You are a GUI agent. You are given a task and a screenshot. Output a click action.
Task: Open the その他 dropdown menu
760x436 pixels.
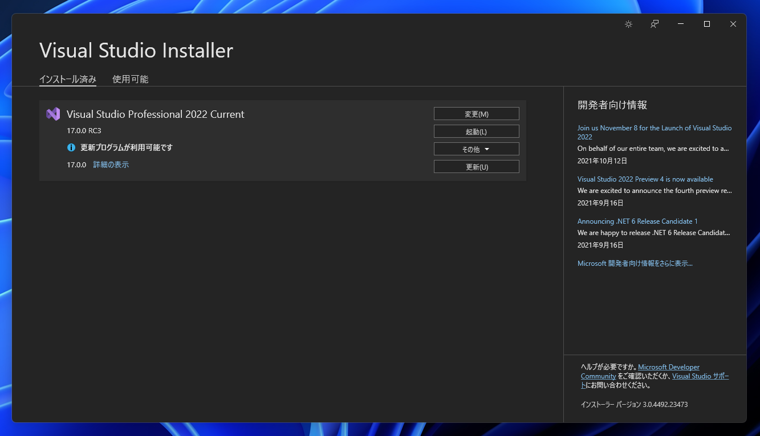[x=476, y=149]
